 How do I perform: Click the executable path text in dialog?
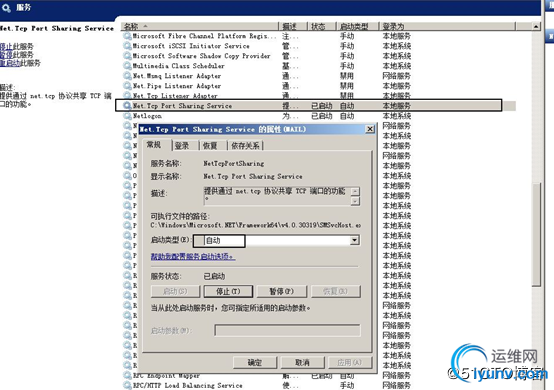[x=255, y=225]
